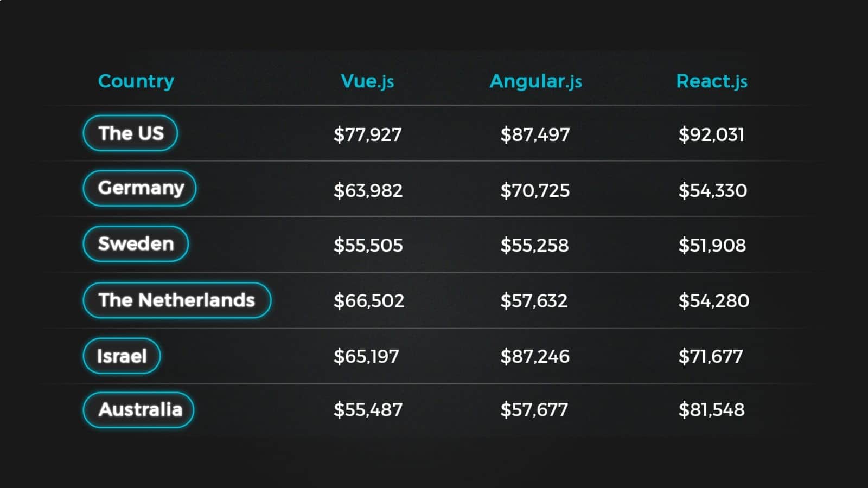Click Netherlands Vue.js salary $66,502
This screenshot has width=868, height=488.
click(369, 301)
